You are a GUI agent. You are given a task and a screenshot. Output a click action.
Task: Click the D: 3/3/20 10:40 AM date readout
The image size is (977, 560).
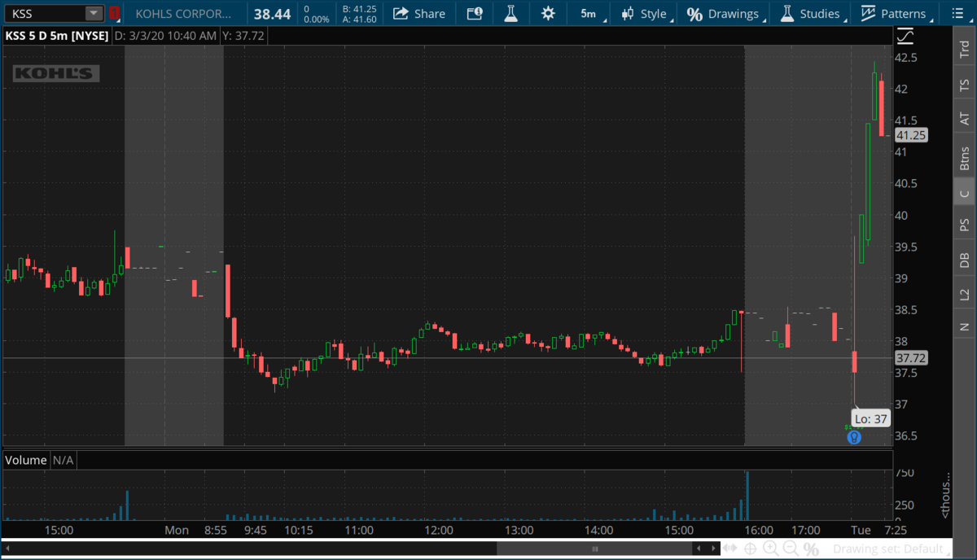pos(164,36)
